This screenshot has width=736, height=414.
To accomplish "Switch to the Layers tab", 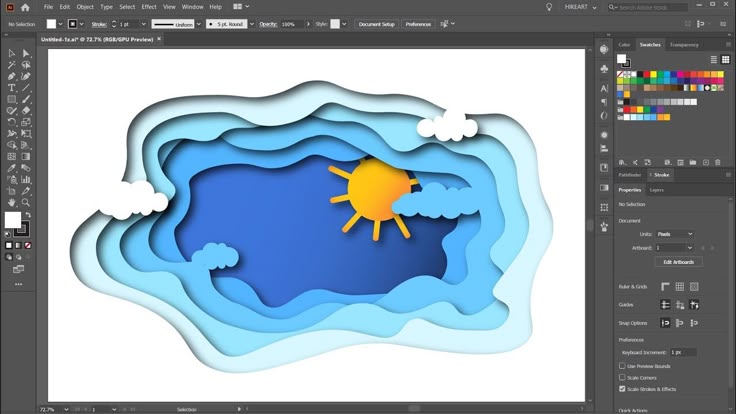I will [x=656, y=189].
